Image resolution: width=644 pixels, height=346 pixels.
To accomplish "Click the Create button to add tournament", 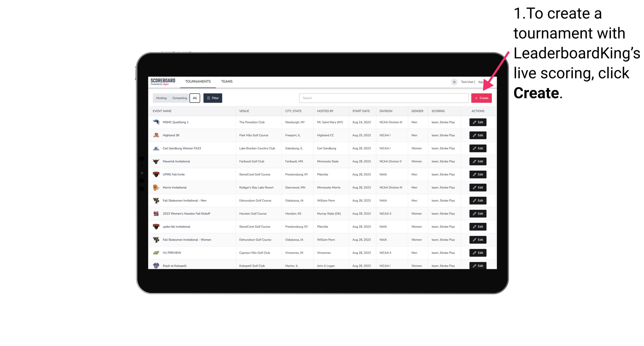I will click(481, 98).
